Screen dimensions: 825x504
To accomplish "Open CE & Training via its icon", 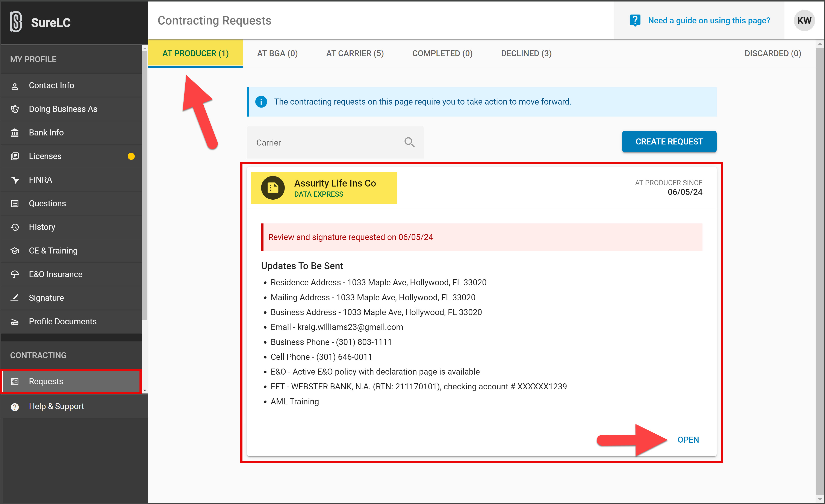I will click(15, 250).
